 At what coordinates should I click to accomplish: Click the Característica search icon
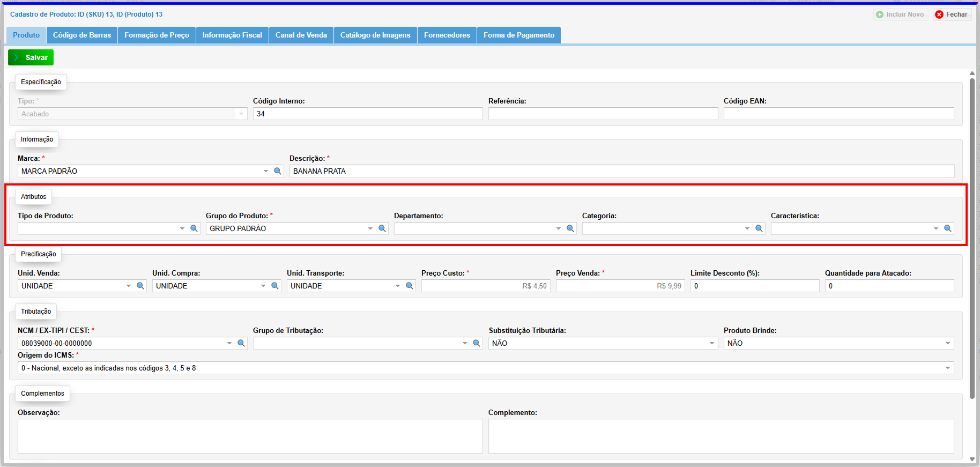(x=948, y=228)
